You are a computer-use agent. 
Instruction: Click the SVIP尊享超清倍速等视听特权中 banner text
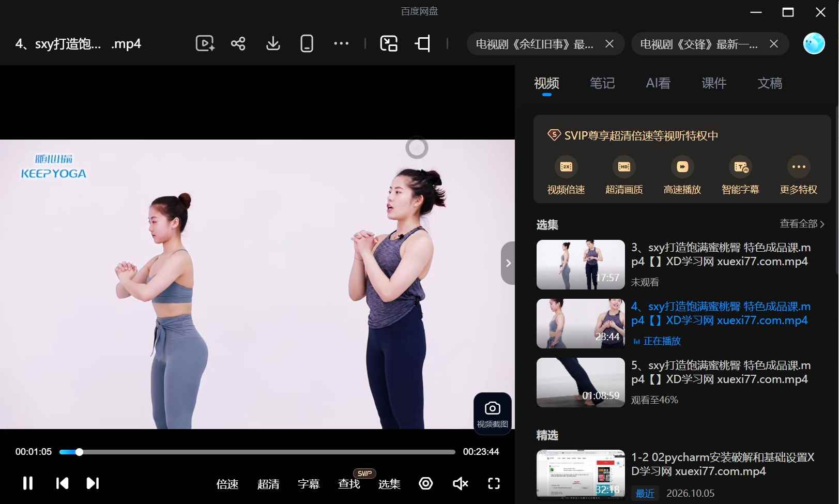(641, 136)
